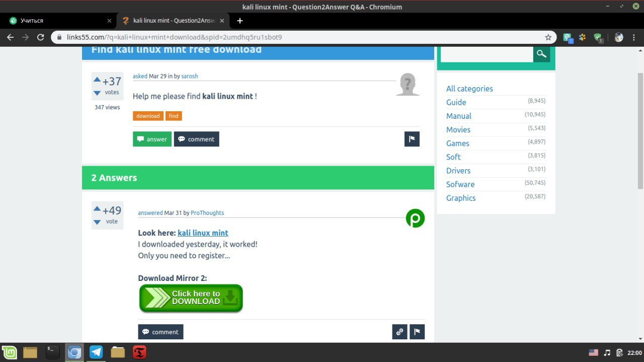Click the site lock icon in the address bar
644x362 pixels.
pos(59,37)
